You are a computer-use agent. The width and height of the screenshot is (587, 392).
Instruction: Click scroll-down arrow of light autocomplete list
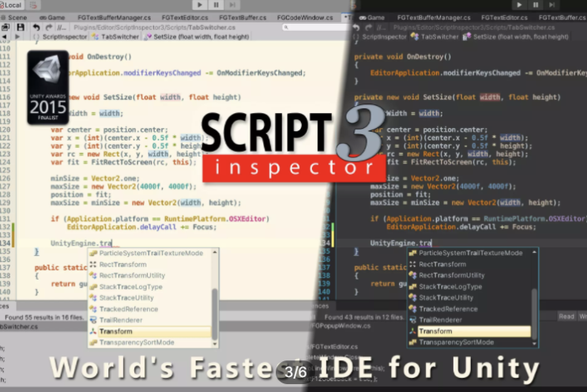coord(215,343)
